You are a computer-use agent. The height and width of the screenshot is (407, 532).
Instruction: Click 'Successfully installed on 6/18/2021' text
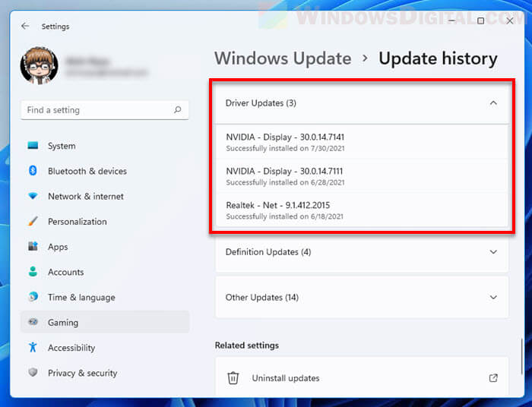(284, 216)
